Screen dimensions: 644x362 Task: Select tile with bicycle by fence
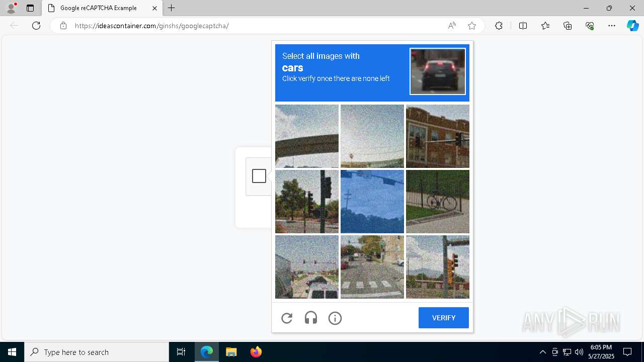click(x=438, y=202)
